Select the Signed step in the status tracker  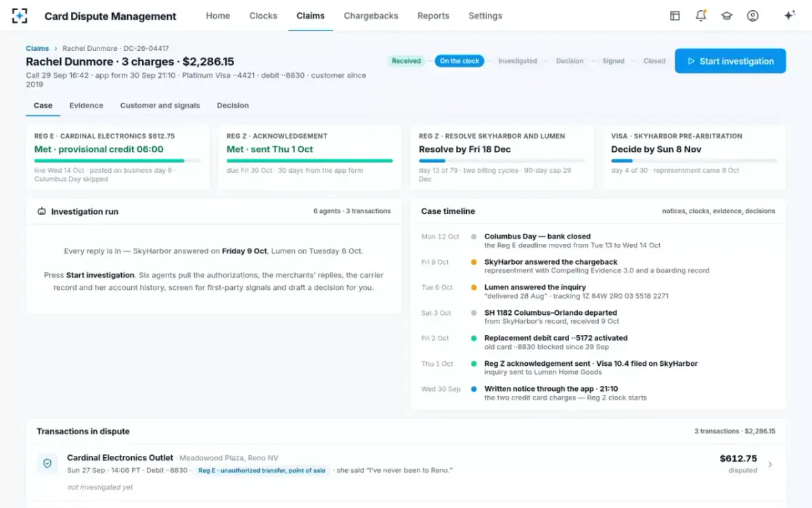click(x=614, y=61)
